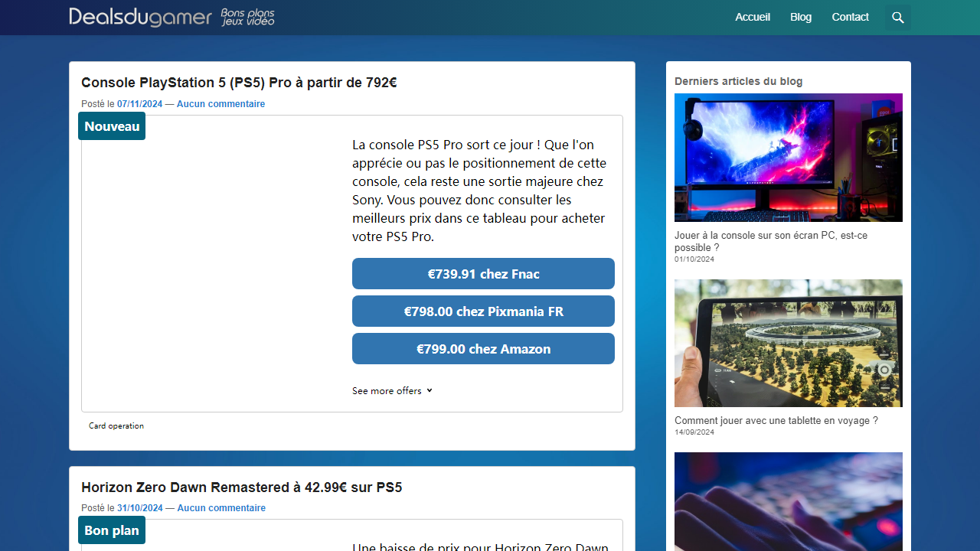Open the 07/11/2024 date link
This screenshot has width=980, height=551.
(x=139, y=103)
